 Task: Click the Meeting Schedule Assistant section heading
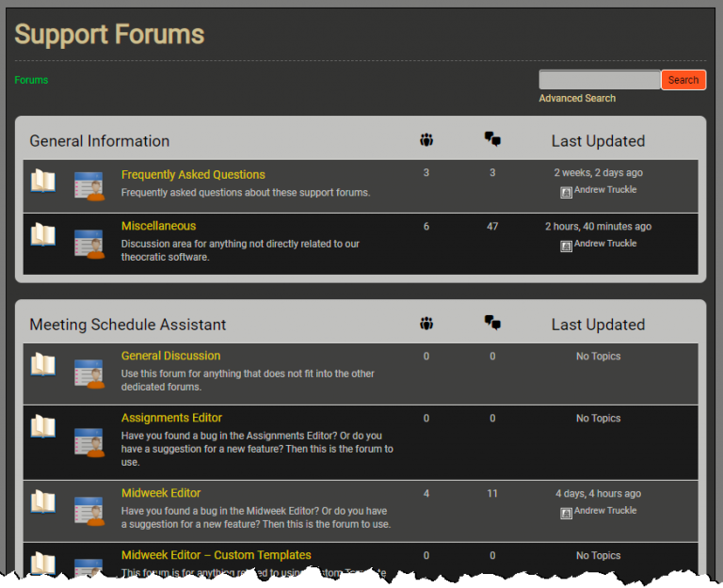128,325
